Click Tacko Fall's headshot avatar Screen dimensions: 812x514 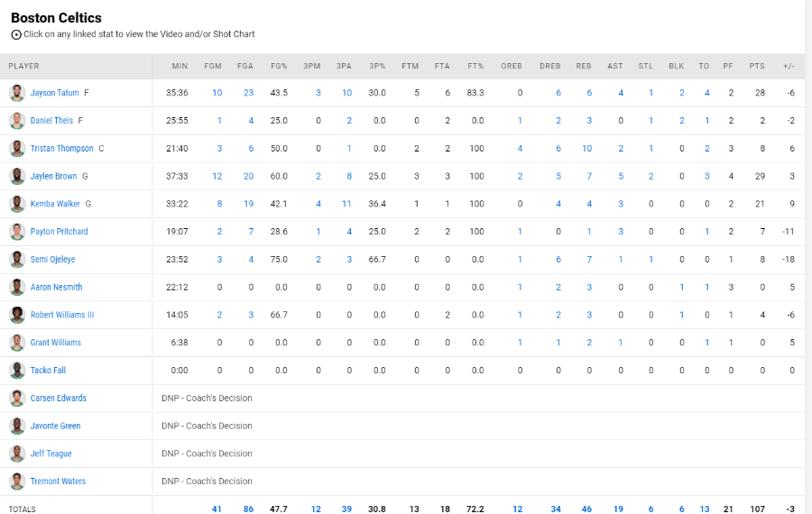click(x=17, y=370)
